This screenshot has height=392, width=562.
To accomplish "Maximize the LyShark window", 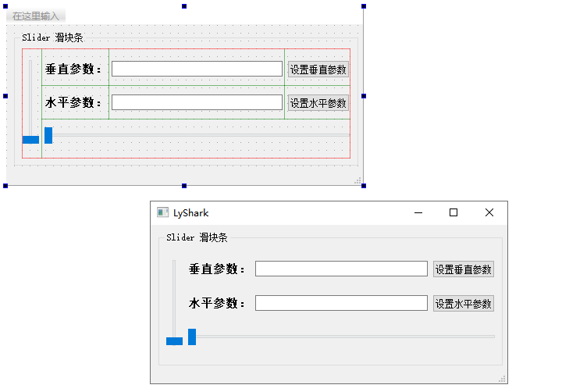I will pyautogui.click(x=454, y=212).
